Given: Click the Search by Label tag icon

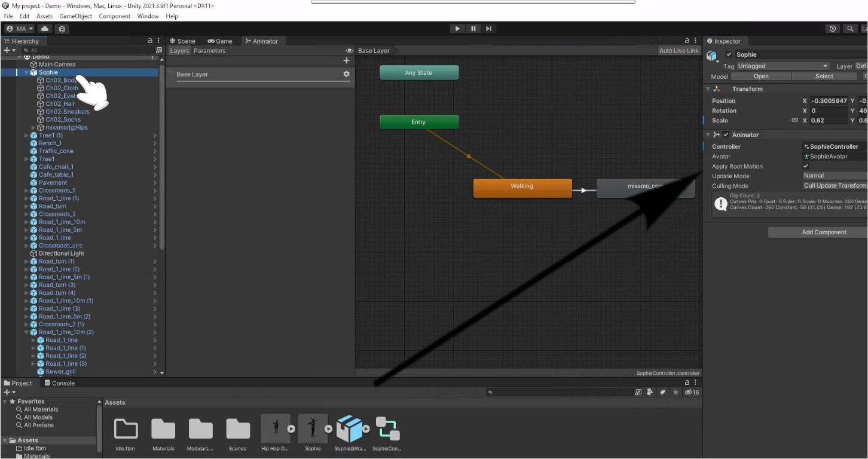Looking at the screenshot, I should click(662, 393).
